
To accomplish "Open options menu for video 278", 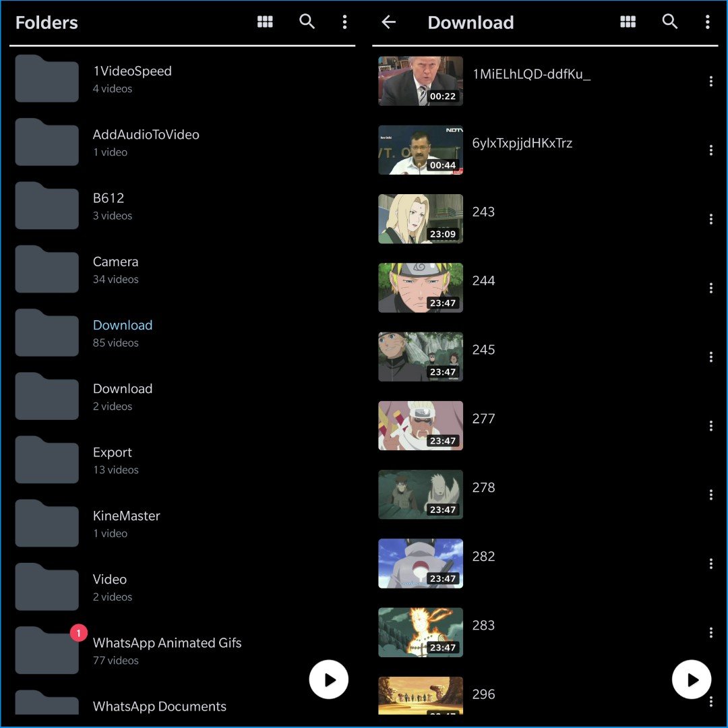I will tap(711, 495).
